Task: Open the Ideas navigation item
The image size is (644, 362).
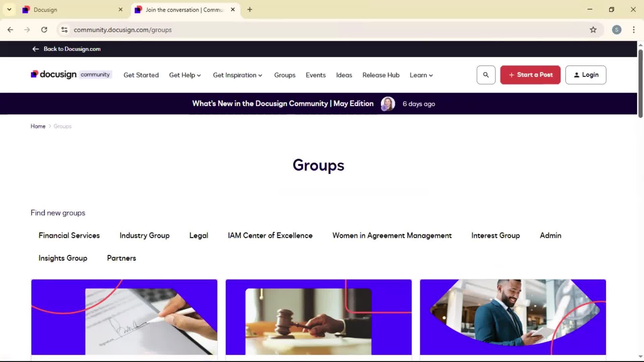Action: click(344, 75)
